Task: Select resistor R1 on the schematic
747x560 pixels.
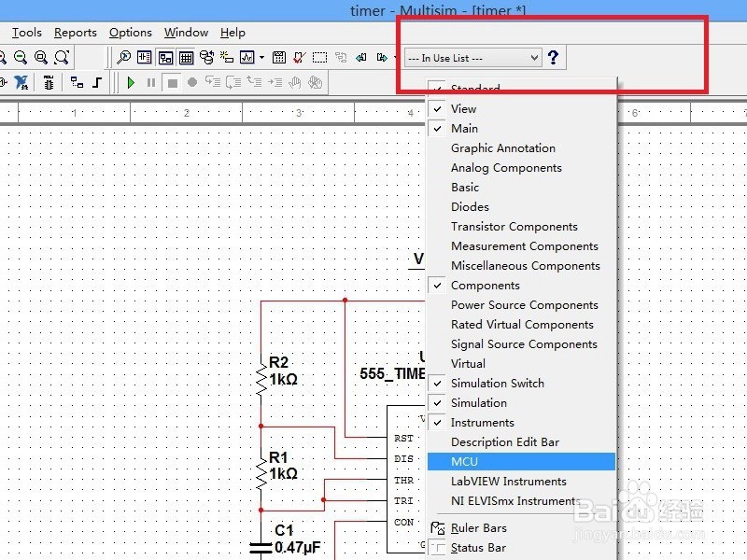Action: point(261,474)
